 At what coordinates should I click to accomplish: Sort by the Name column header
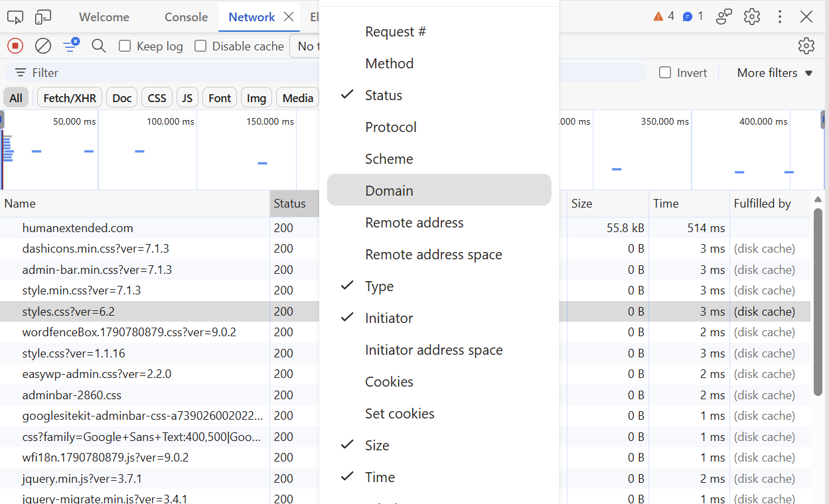click(x=135, y=204)
